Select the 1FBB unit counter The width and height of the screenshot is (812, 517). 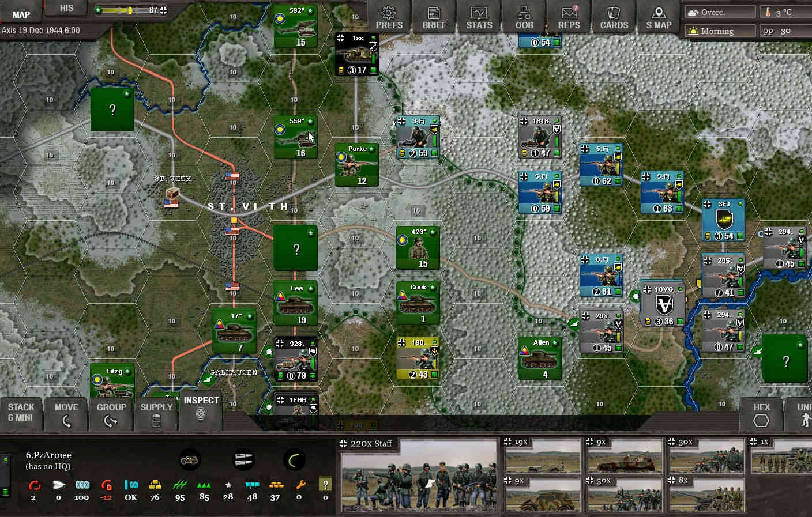(296, 412)
